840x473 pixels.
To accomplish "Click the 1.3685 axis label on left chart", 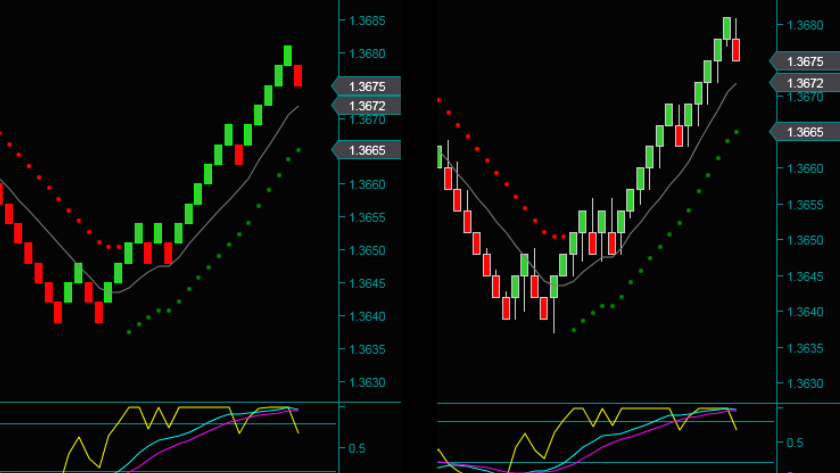I will point(364,21).
